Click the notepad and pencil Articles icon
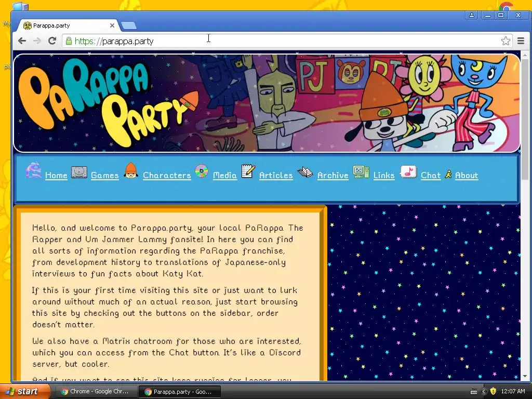The image size is (532, 399). point(248,170)
